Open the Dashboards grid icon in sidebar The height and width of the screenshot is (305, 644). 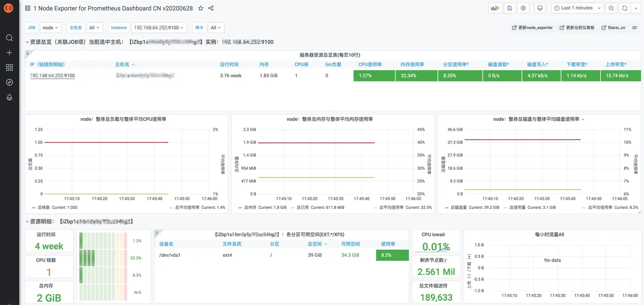9,68
